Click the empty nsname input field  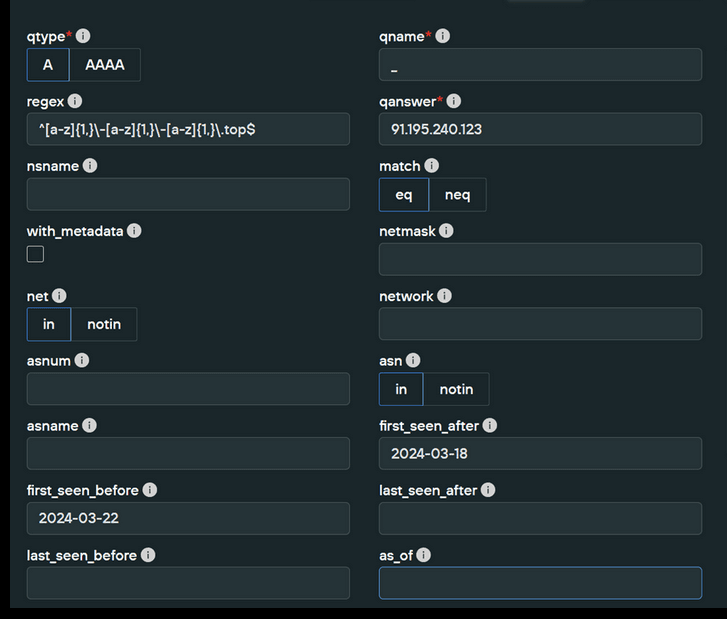(188, 194)
